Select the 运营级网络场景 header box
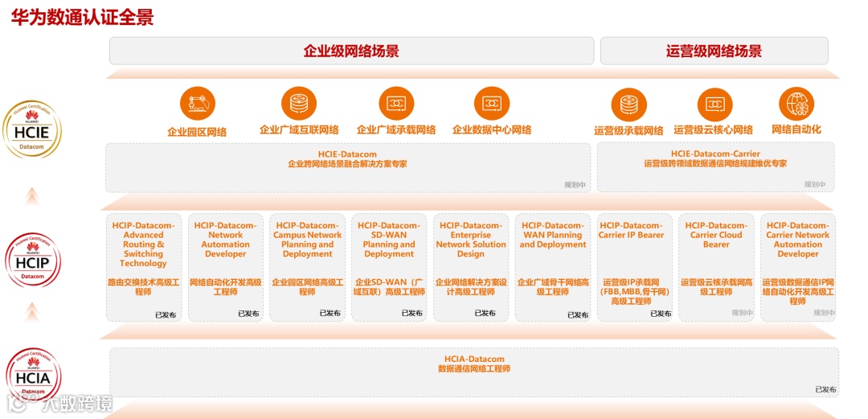 click(x=714, y=51)
